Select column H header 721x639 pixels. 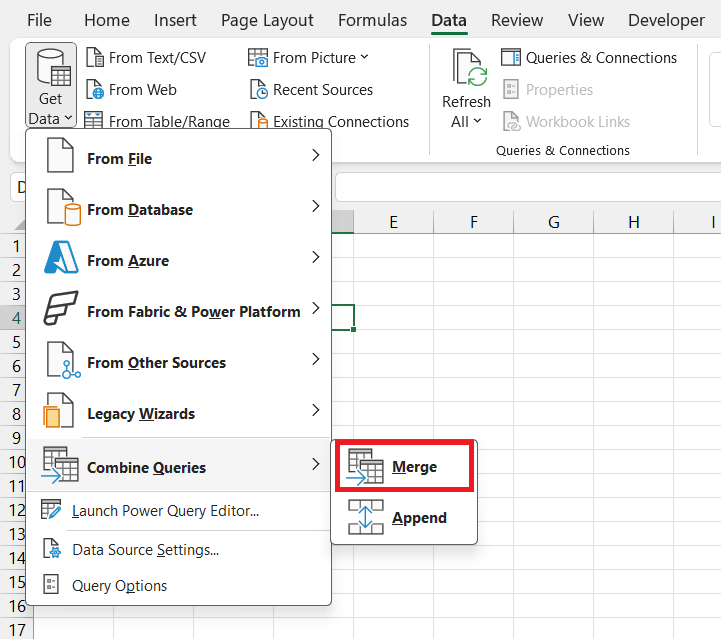click(x=634, y=222)
